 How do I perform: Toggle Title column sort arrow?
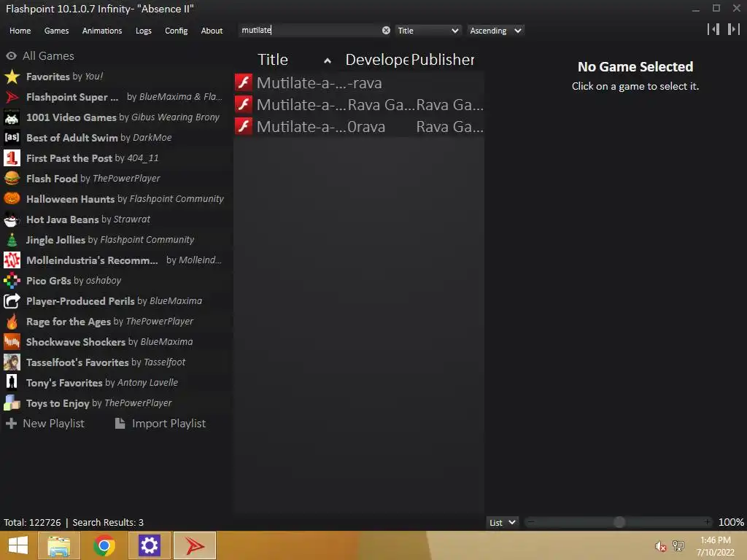coord(328,61)
